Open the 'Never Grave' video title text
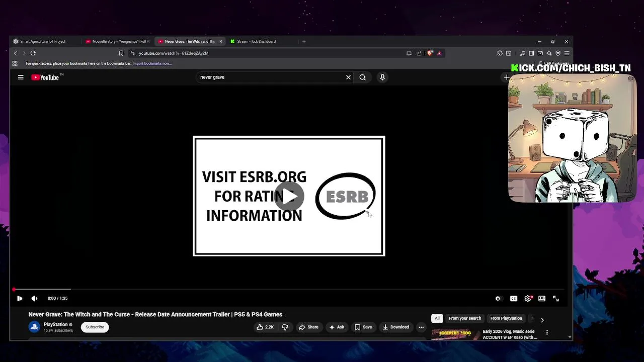 (155, 315)
